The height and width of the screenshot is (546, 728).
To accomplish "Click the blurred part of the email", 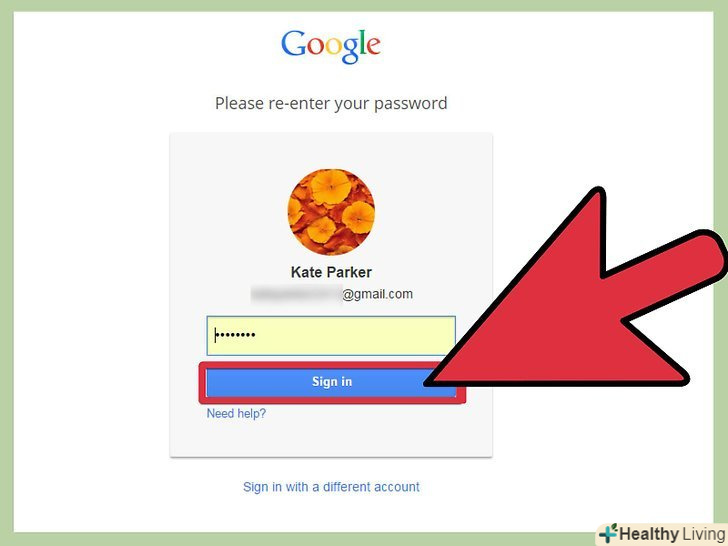I will [296, 295].
